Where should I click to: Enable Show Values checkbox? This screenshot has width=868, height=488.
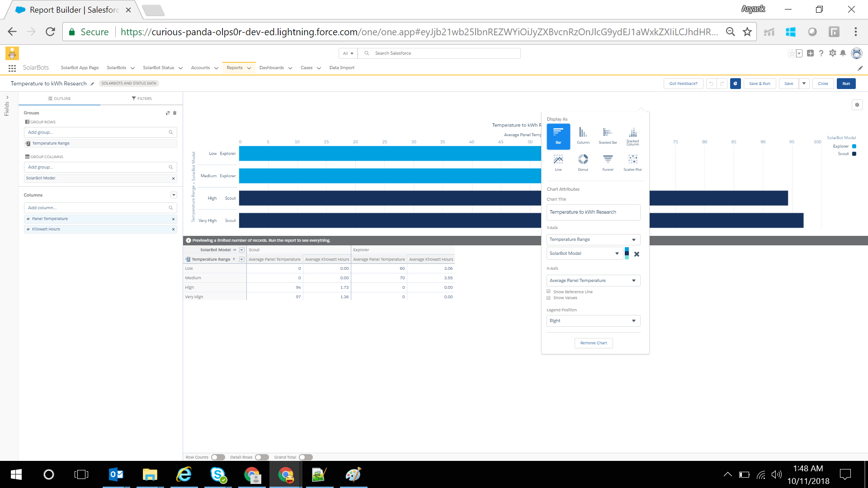point(549,298)
